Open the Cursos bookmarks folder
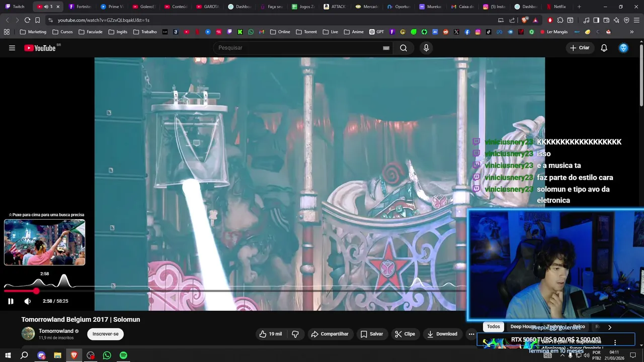This screenshot has height=362, width=644. (x=61, y=32)
